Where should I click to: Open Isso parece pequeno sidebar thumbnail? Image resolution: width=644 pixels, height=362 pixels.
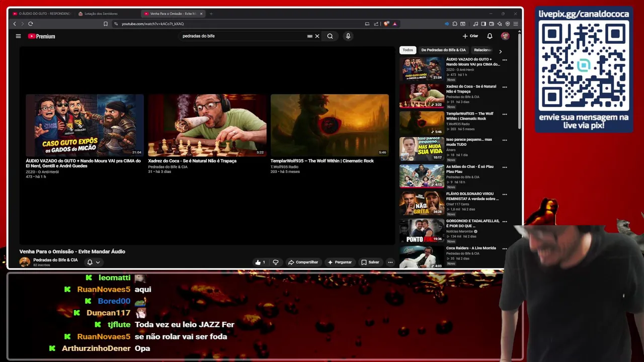[422, 149]
